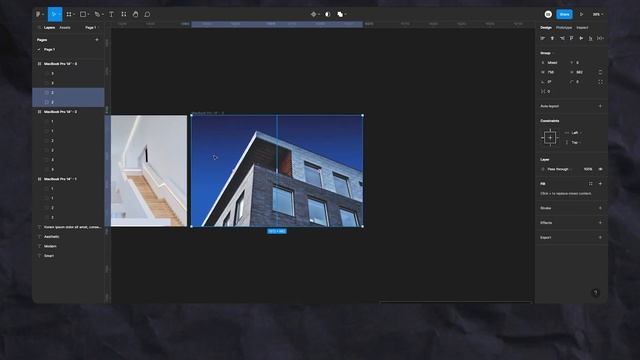Click the user avatar next to Share

pos(548,14)
